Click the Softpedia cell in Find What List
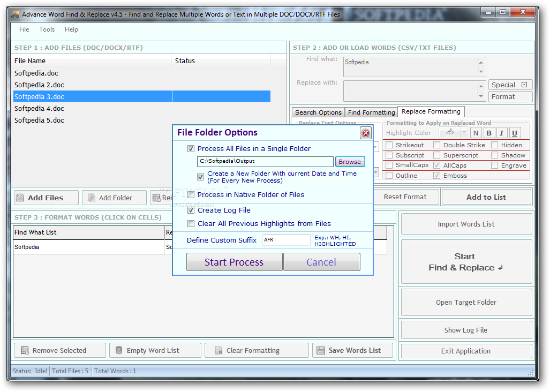This screenshot has width=550, height=392. click(89, 247)
